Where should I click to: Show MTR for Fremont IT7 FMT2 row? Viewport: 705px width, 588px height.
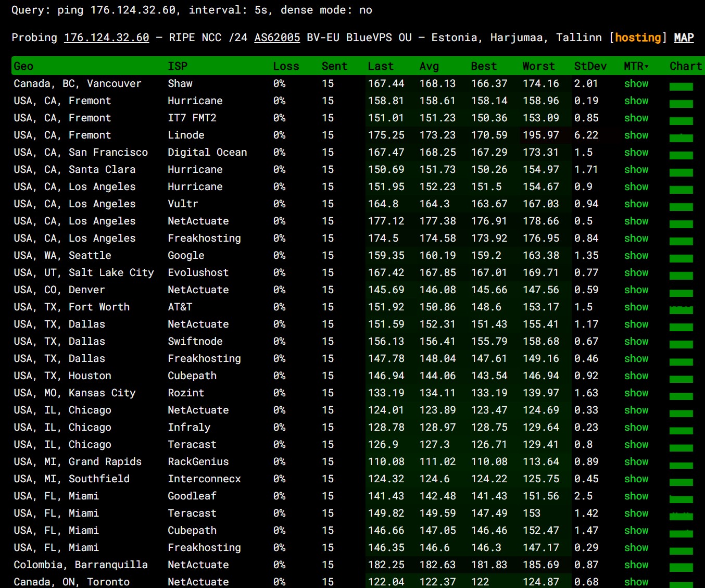point(636,118)
